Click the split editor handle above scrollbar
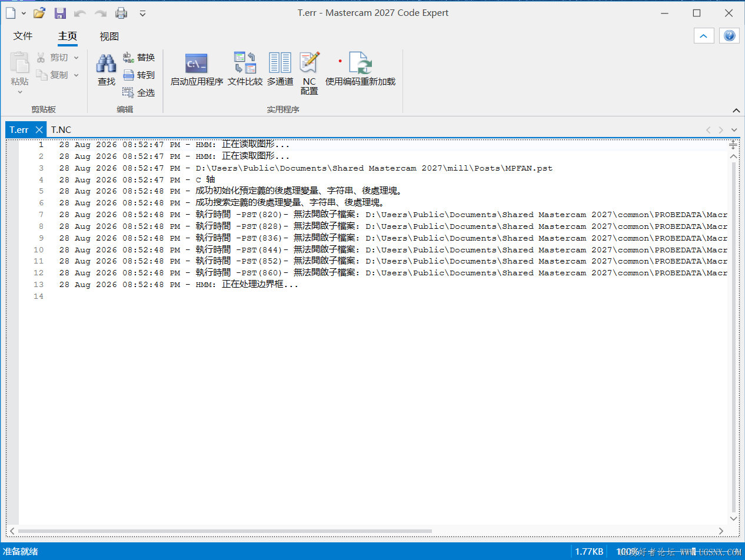The image size is (745, 560). [x=733, y=144]
